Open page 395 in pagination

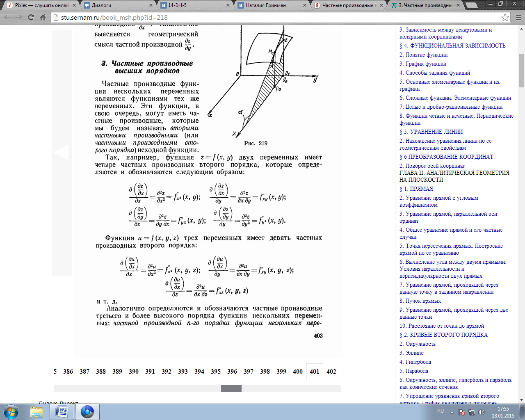point(216,372)
